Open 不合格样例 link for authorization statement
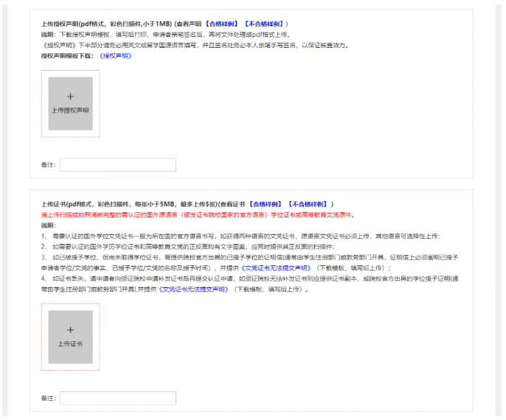This screenshot has width=506, height=420. [x=264, y=24]
